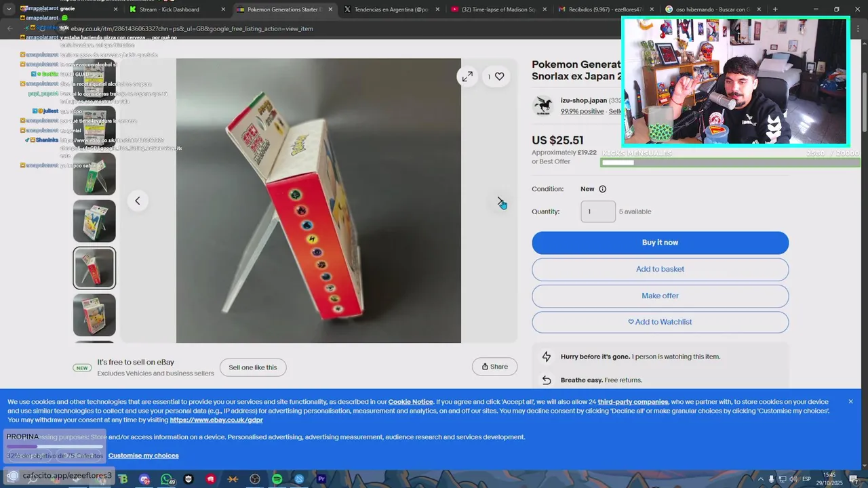Open the Cookie Notice link
This screenshot has height=488, width=868.
click(x=410, y=402)
